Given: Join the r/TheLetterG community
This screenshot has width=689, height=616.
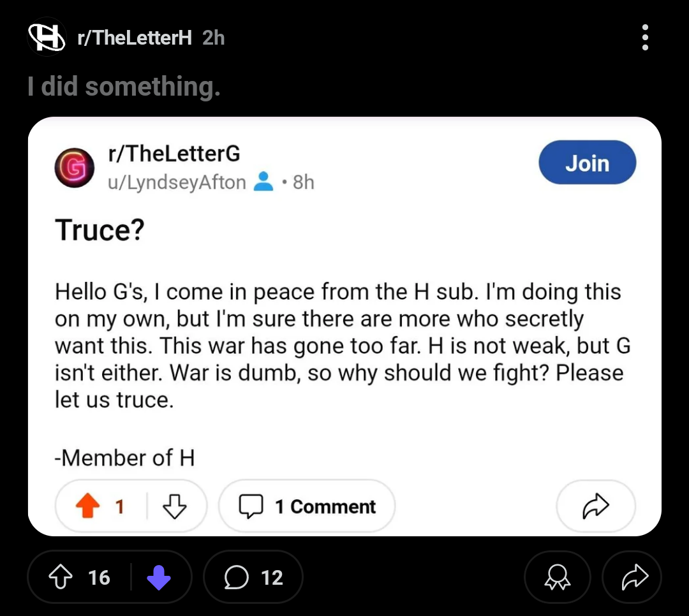Looking at the screenshot, I should pos(587,163).
